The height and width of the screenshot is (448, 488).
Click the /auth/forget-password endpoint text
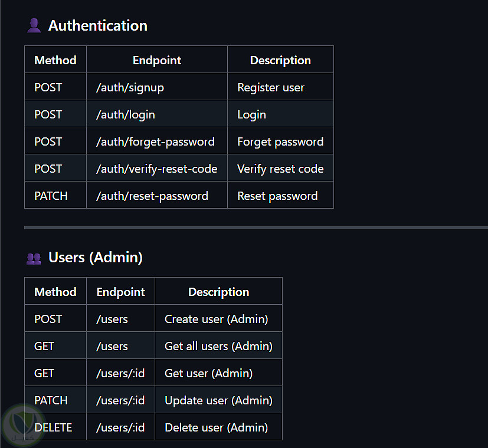pos(155,141)
